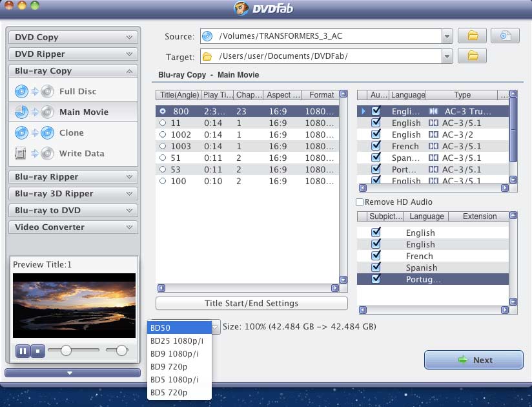Viewport: 532px width, 407px height.
Task: Uncheck the French audio track AC-3/5.1
Action: pos(376,146)
